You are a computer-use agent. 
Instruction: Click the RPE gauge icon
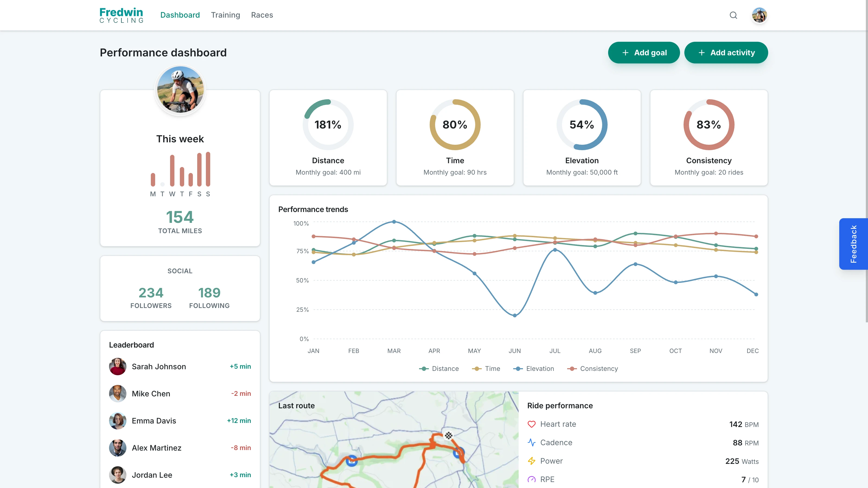point(531,479)
